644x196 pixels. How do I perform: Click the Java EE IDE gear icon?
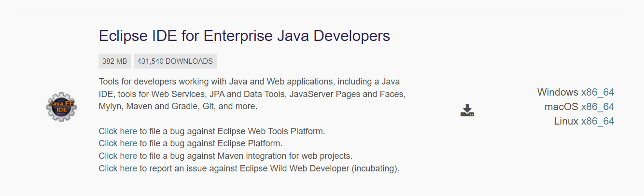point(61,107)
